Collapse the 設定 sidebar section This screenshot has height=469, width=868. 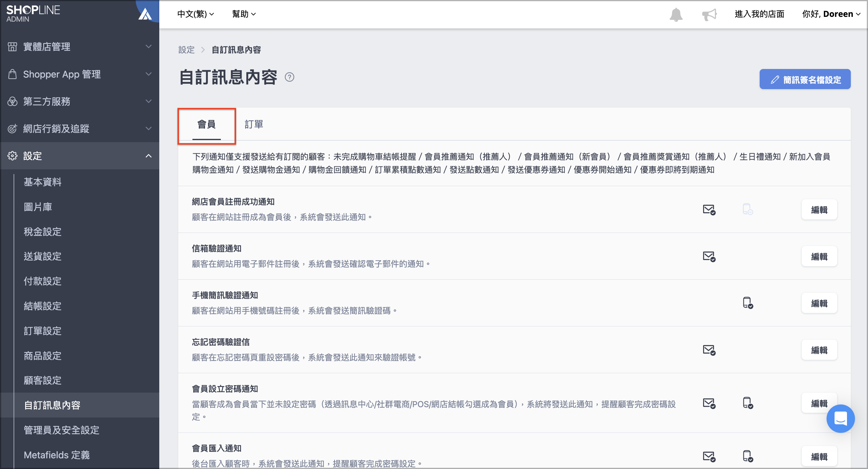pyautogui.click(x=80, y=156)
